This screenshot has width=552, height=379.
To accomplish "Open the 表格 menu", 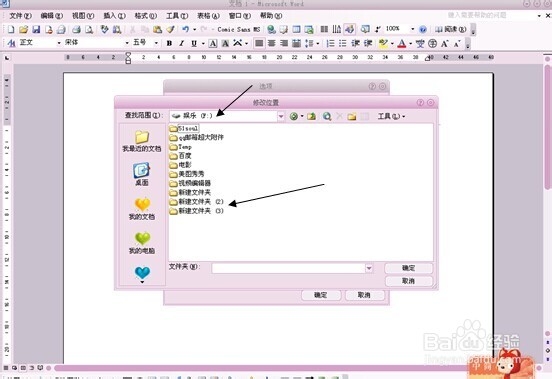I will pos(208,16).
